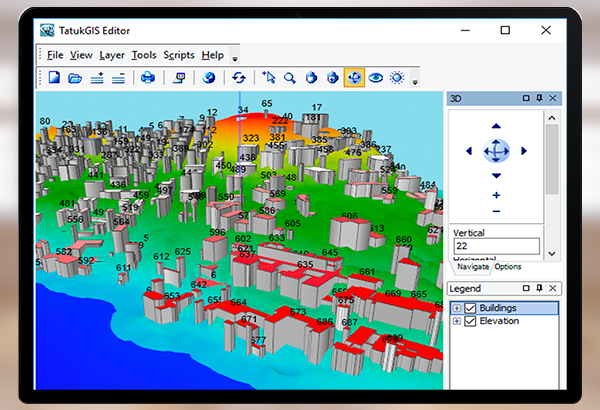Choose the hand drag tool
This screenshot has height=410, width=600.
tap(311, 78)
